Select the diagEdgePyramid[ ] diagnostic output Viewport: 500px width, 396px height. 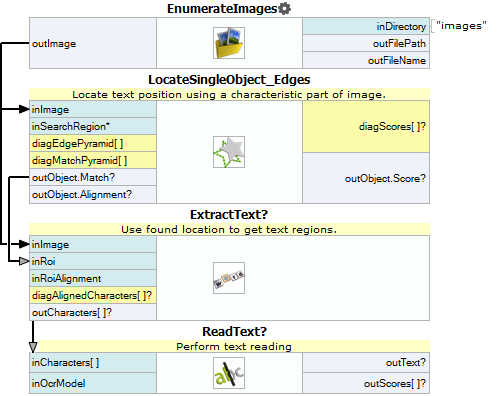point(93,143)
